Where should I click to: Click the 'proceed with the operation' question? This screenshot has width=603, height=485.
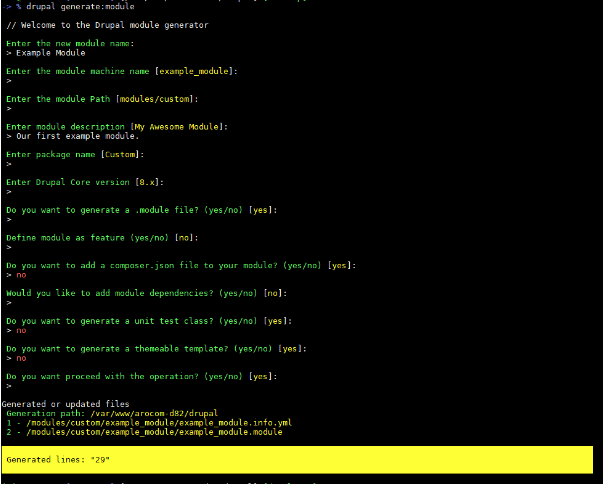pyautogui.click(x=140, y=376)
